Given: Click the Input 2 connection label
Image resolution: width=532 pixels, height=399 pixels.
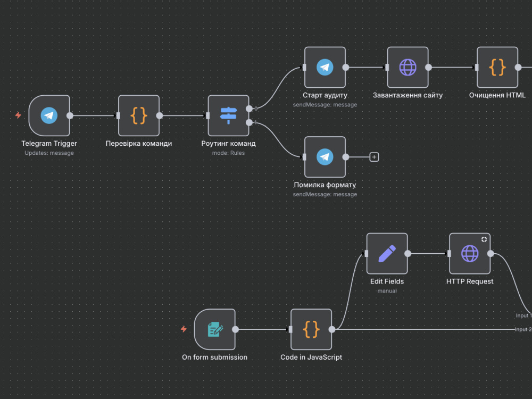Looking at the screenshot, I should [x=523, y=329].
